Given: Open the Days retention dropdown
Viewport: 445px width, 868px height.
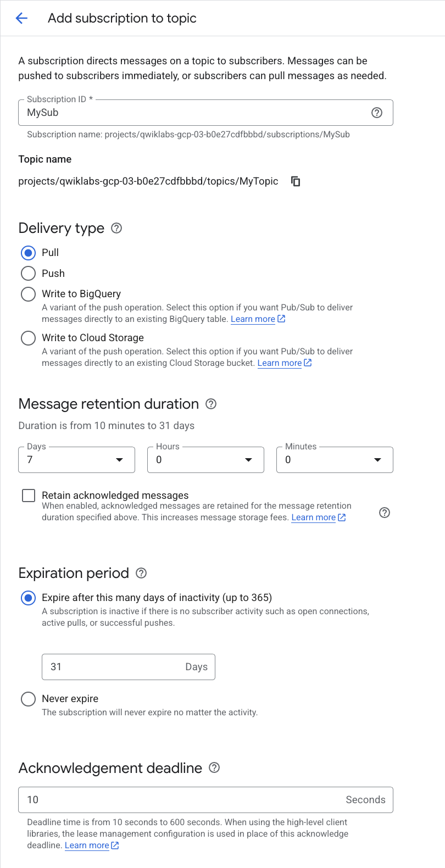Looking at the screenshot, I should tap(120, 460).
